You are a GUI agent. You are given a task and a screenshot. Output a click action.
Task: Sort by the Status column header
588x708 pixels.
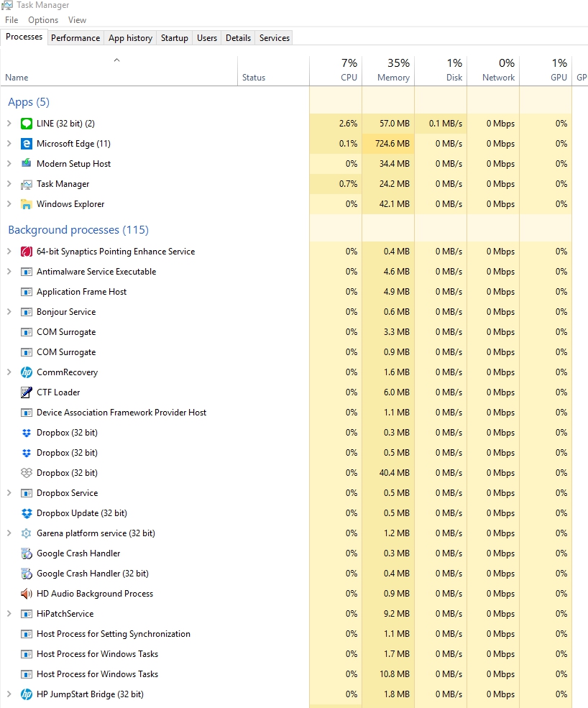273,71
